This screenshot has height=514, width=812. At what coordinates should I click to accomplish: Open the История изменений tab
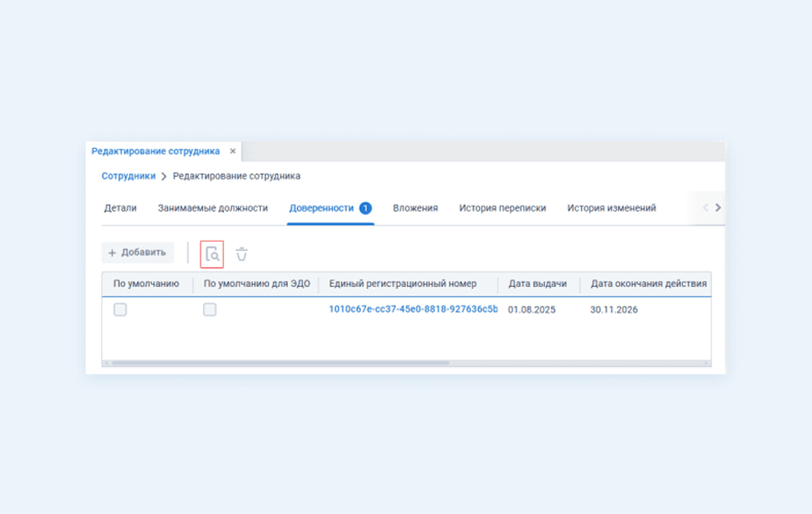[x=612, y=208]
